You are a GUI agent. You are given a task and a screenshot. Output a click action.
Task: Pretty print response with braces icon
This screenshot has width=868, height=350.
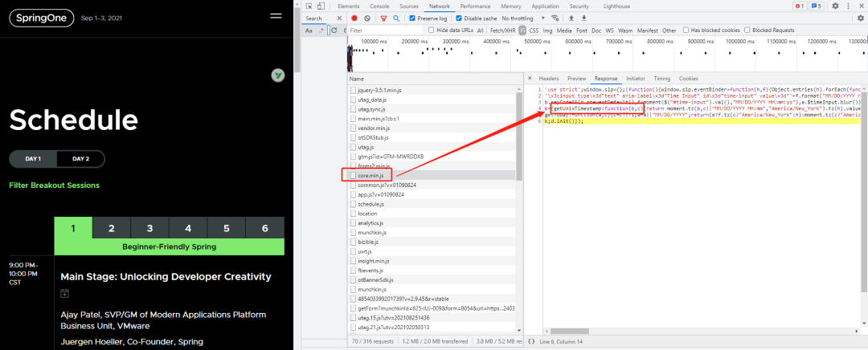click(531, 342)
